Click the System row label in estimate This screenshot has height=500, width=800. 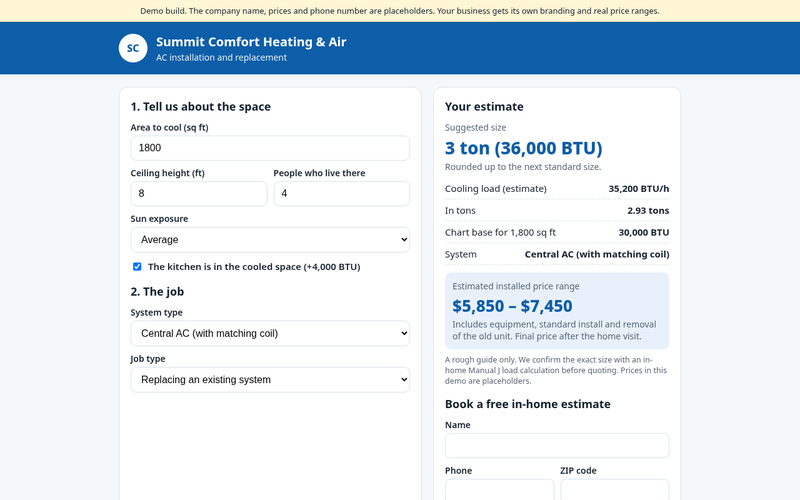point(461,255)
